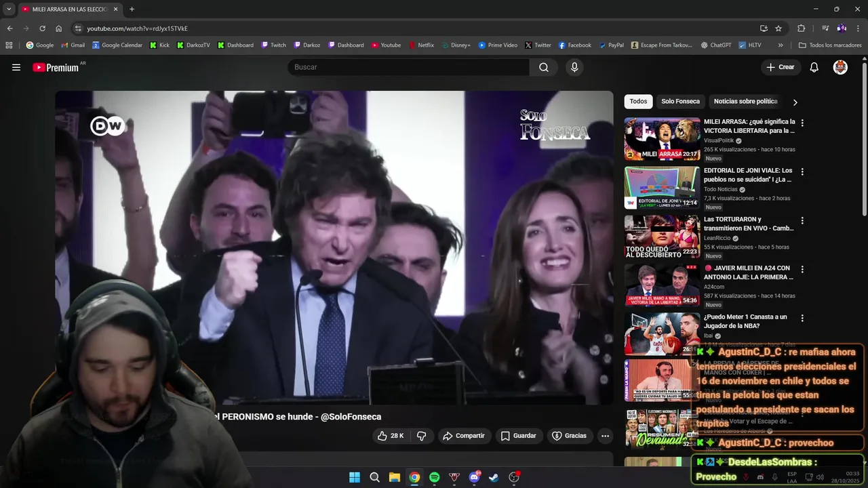868x488 pixels.
Task: Expand hidden bookmarks overflow chevron
Action: [781, 45]
